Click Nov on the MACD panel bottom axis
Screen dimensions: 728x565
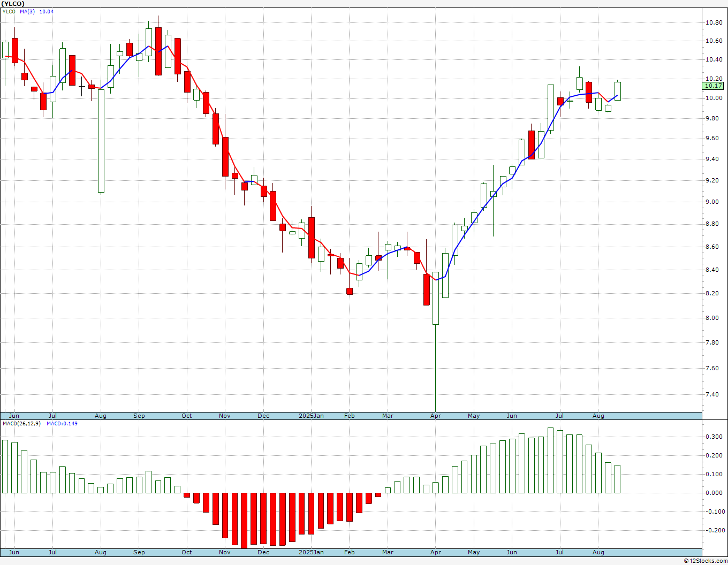click(225, 552)
